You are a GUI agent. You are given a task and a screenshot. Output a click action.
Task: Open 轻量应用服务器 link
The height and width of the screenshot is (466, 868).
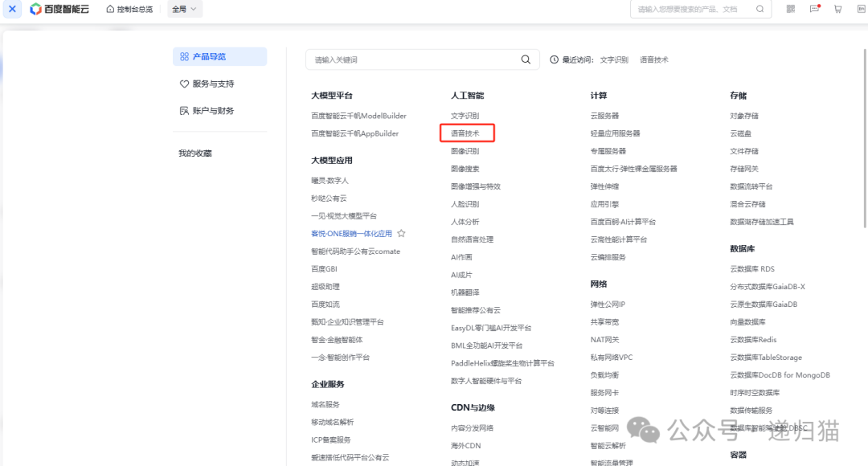[x=615, y=133]
